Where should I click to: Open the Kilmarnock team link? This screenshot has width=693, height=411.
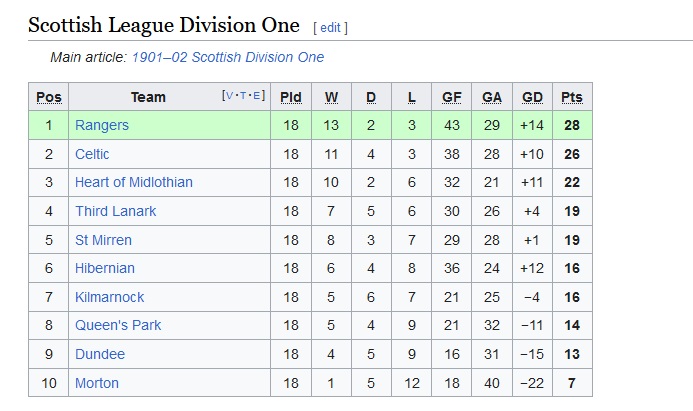click(x=110, y=297)
